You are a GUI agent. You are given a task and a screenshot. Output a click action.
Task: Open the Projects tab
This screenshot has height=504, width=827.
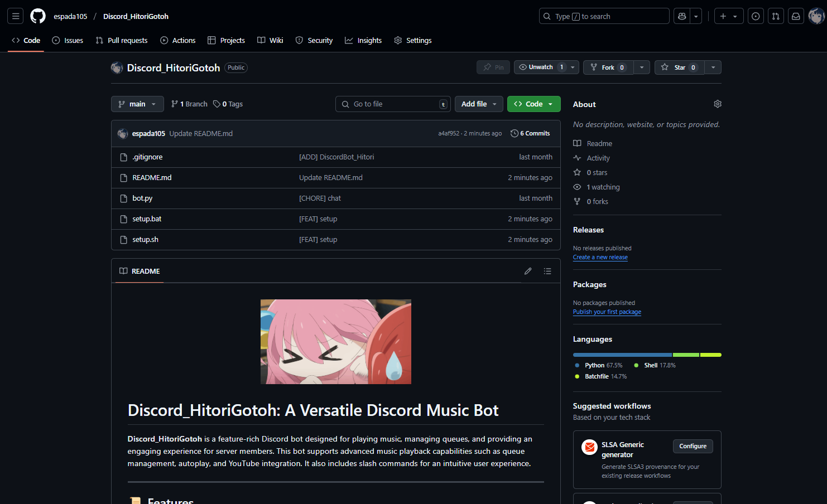point(226,40)
